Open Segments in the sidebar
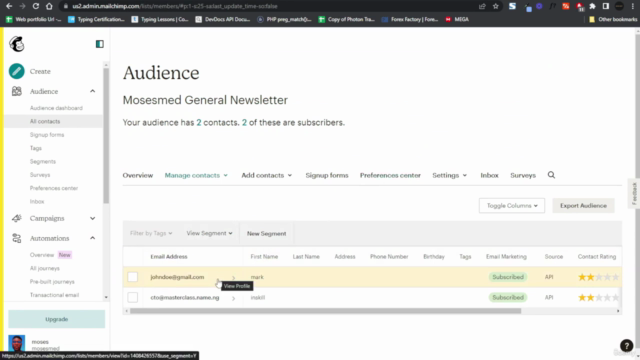The width and height of the screenshot is (640, 360). tap(42, 161)
